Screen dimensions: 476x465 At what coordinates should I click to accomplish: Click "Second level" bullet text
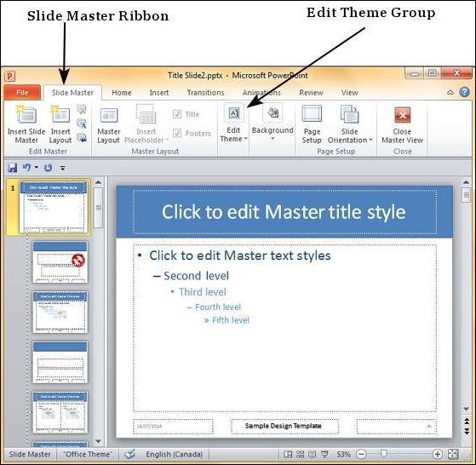(x=196, y=276)
